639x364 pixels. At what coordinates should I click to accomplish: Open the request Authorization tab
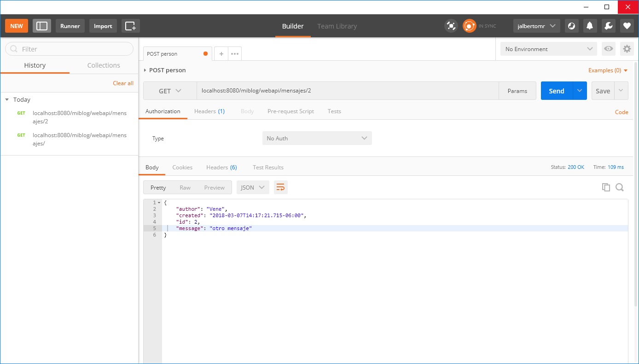(x=163, y=111)
